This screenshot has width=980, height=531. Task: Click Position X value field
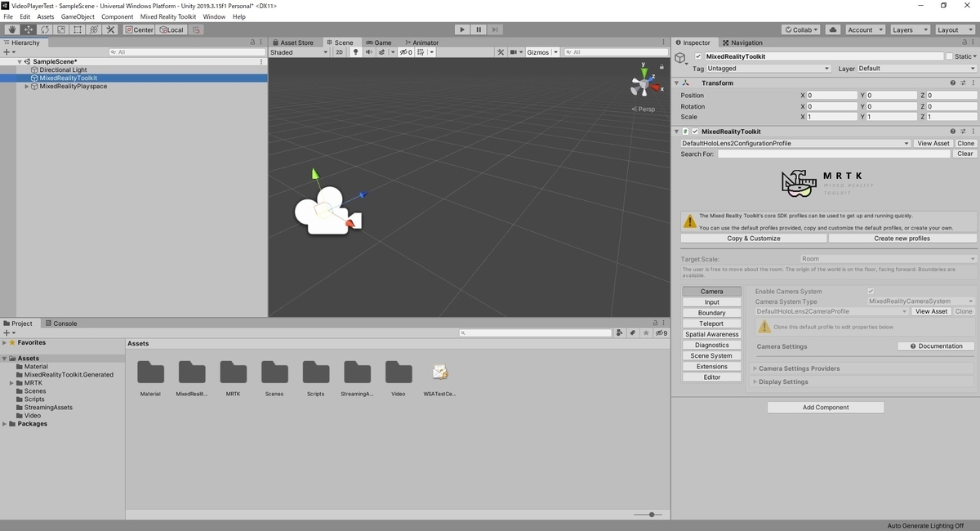tap(832, 96)
